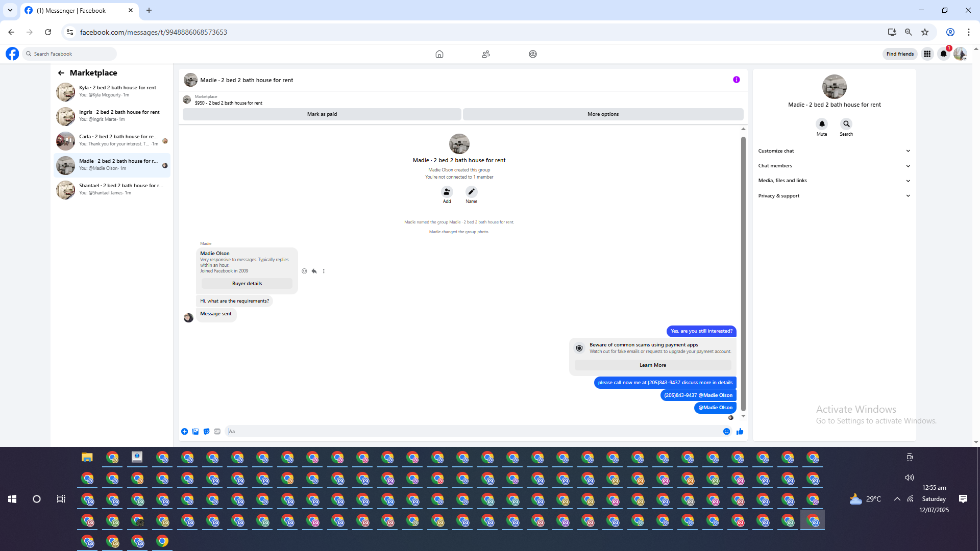Image resolution: width=980 pixels, height=551 pixels.
Task: Open Kyla's 2 bed 2 bath conversation
Action: coord(112,92)
